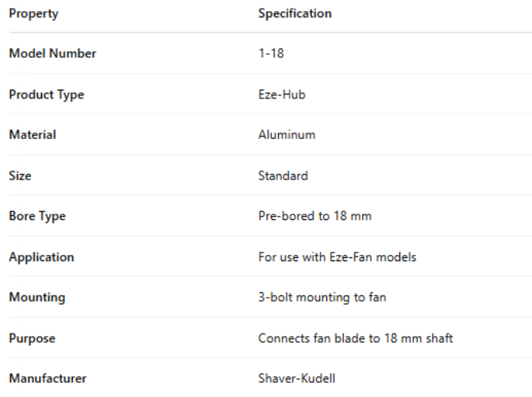The width and height of the screenshot is (532, 397).
Task: Select the Product Type label cell
Action: [46, 94]
